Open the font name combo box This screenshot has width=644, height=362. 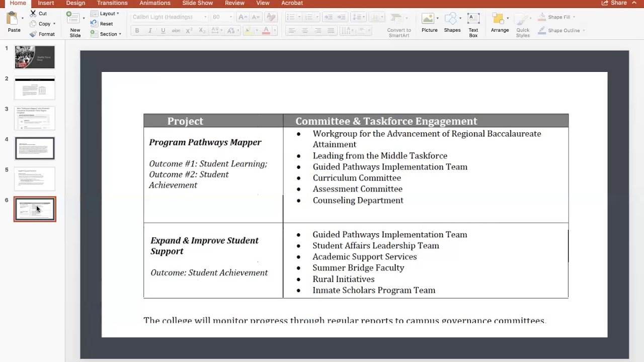[x=170, y=17]
